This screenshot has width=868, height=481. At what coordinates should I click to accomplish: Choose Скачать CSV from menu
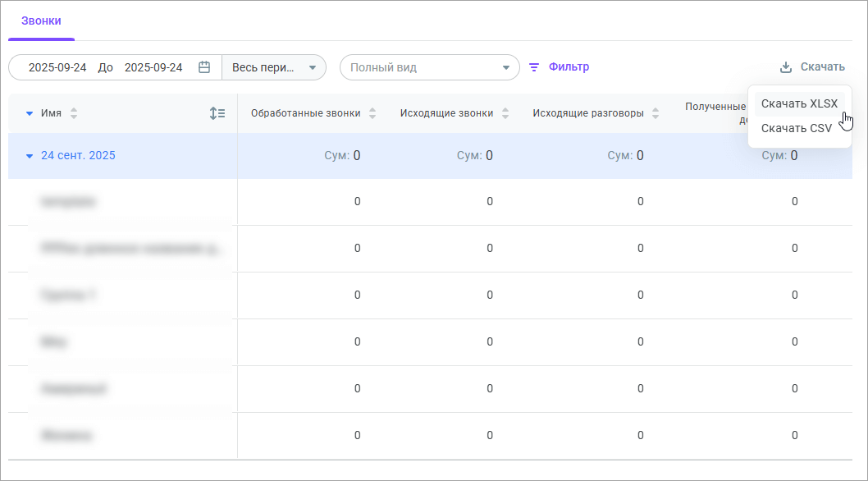[x=796, y=128]
